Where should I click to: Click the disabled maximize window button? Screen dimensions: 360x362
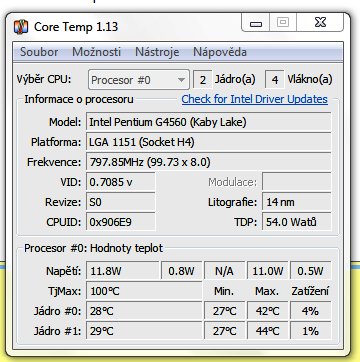pyautogui.click(x=283, y=23)
